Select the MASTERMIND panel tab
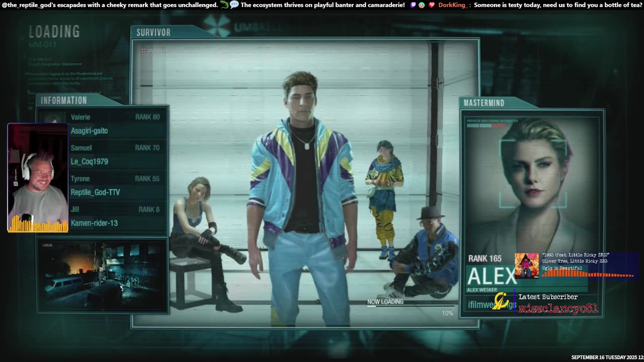 (x=484, y=103)
